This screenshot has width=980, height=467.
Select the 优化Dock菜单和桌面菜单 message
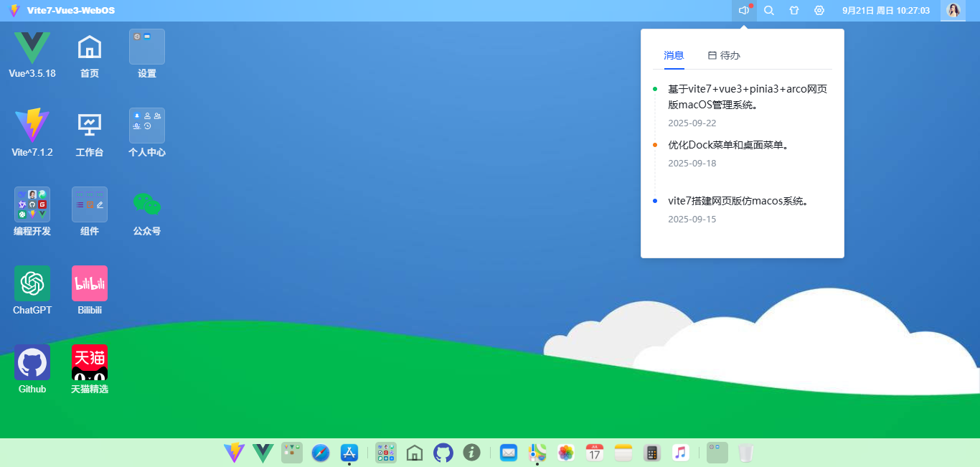tap(729, 145)
